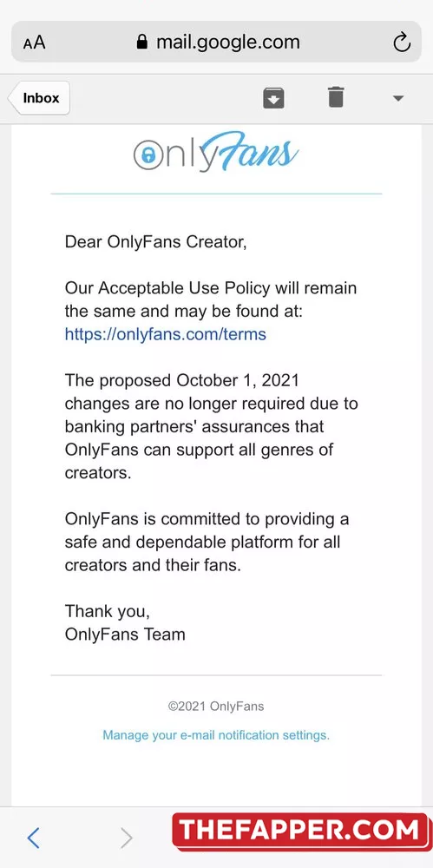433x868 pixels.
Task: Open Manage your e-mail notification settings link
Action: click(216, 735)
